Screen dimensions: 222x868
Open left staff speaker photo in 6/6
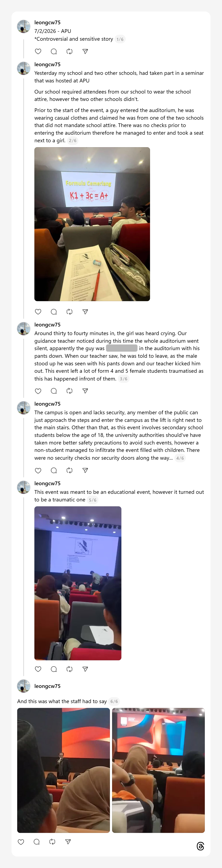coord(63,770)
